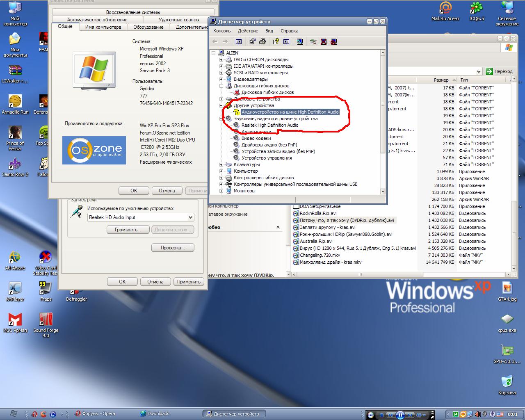Select Realtek High Definition Audio device
The width and height of the screenshot is (525, 420).
point(269,125)
